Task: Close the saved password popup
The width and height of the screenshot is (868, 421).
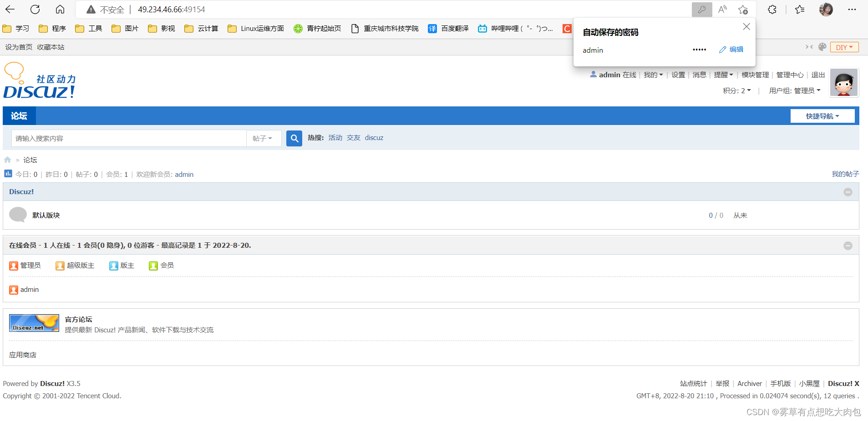Action: (x=746, y=27)
